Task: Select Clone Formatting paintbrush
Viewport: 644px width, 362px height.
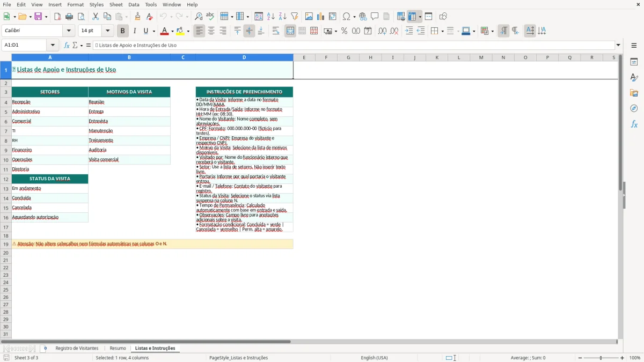Action: pyautogui.click(x=137, y=17)
